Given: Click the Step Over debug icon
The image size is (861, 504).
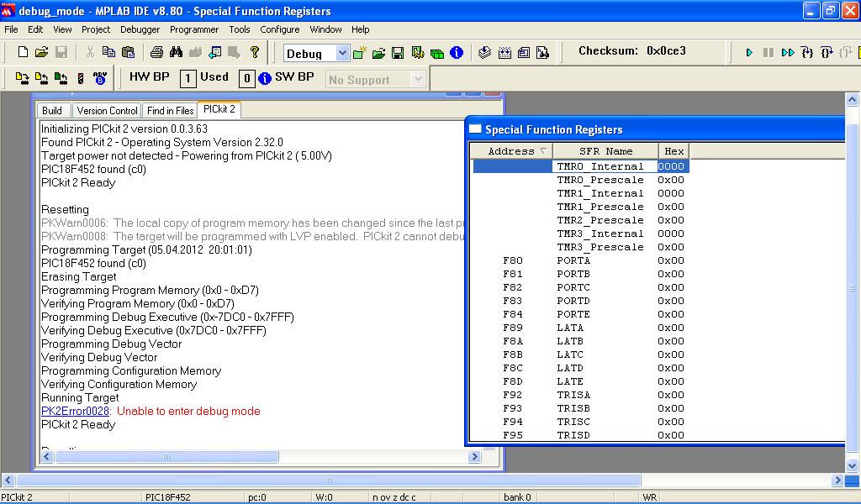Looking at the screenshot, I should pyautogui.click(x=827, y=52).
